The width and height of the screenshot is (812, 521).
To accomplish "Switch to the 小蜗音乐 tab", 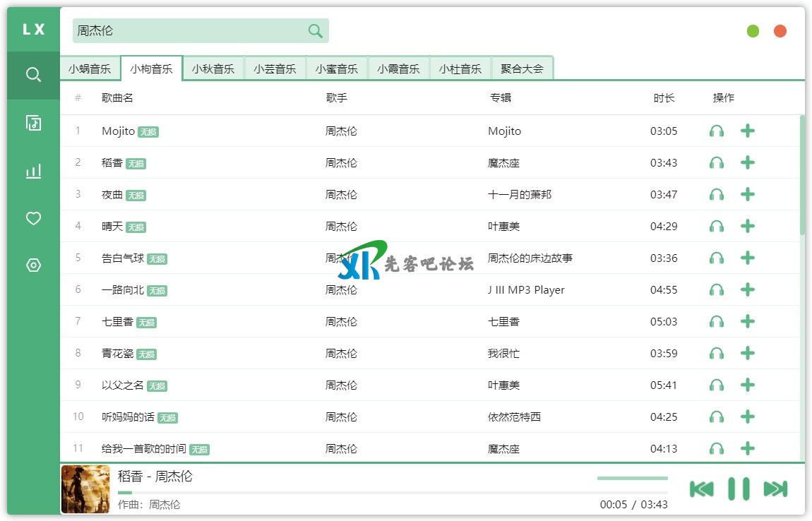I will 90,69.
